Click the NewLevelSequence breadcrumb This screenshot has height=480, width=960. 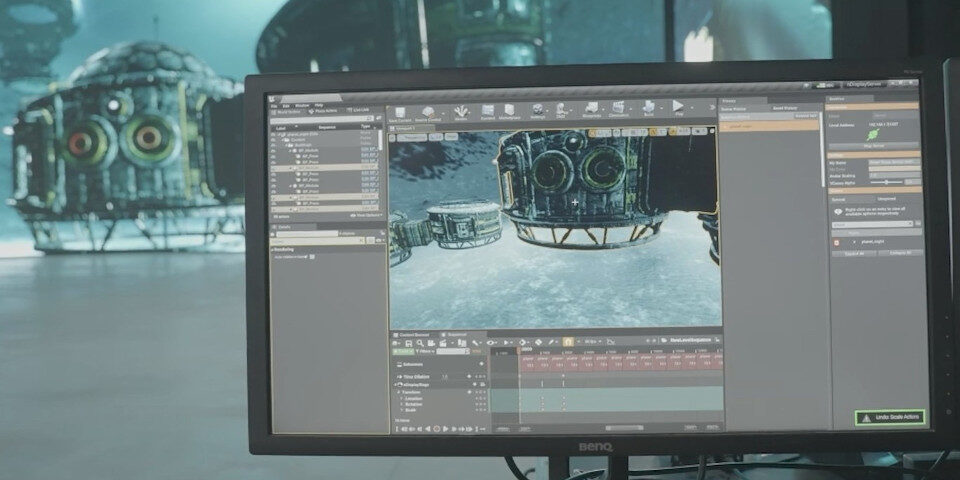[x=690, y=340]
